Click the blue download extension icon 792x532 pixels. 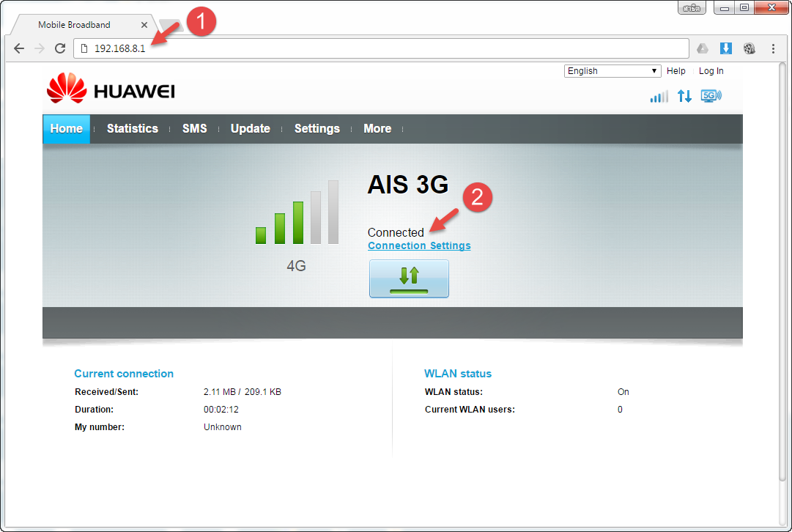(x=726, y=48)
